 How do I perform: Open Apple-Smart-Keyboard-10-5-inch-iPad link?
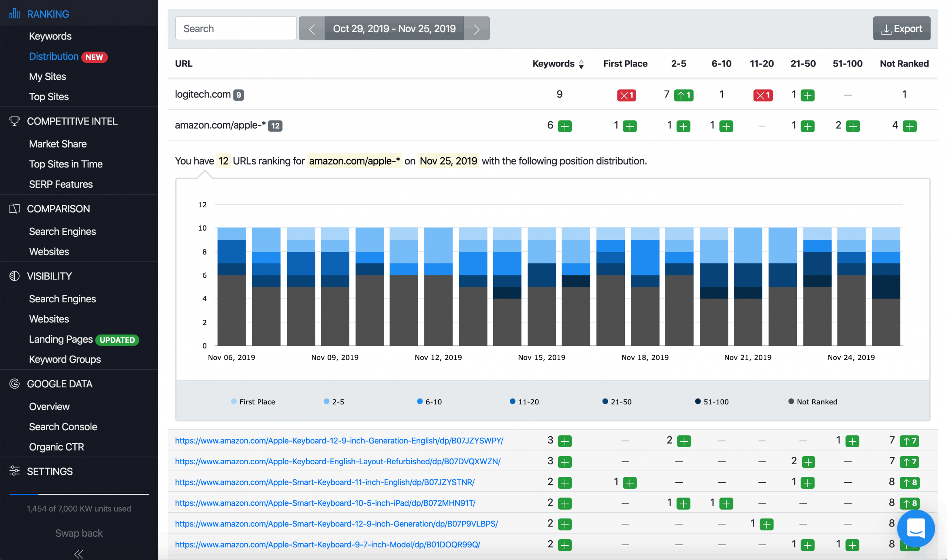tap(325, 503)
